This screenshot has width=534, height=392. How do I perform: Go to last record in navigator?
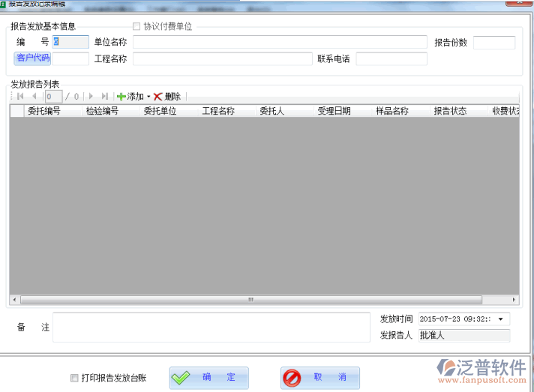pyautogui.click(x=104, y=97)
